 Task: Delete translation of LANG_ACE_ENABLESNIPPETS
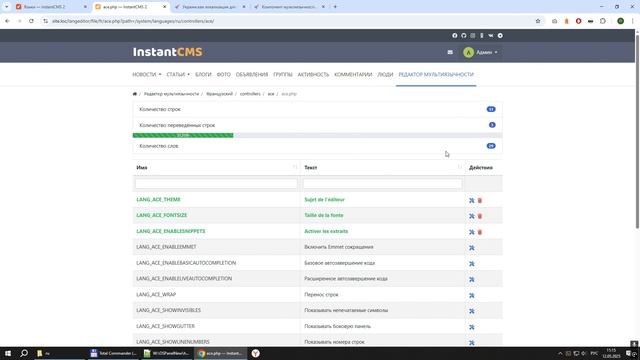(x=480, y=232)
